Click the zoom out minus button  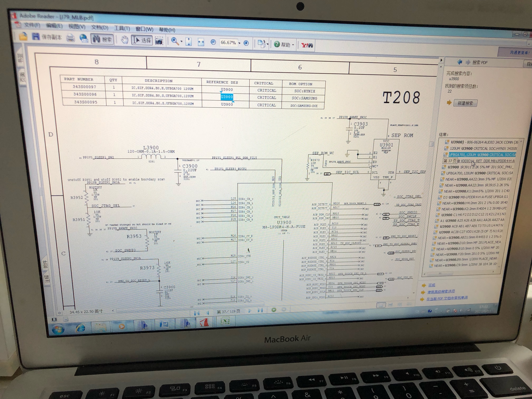pos(213,42)
